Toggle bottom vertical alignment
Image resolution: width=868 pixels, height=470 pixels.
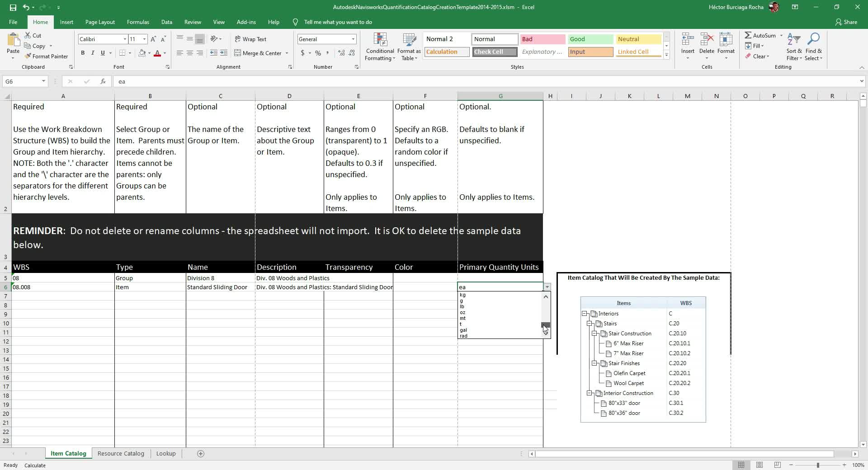click(x=200, y=39)
